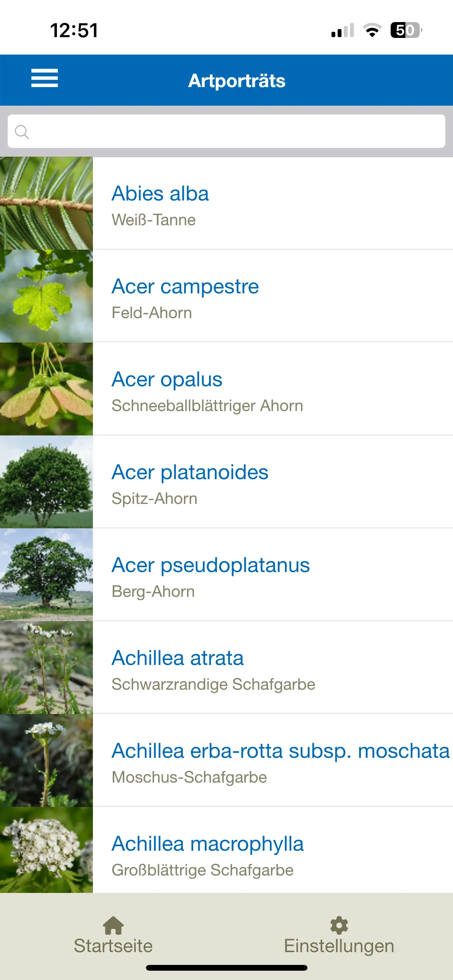Tap the Wi-Fi status icon
Image resolution: width=453 pixels, height=980 pixels.
372,30
